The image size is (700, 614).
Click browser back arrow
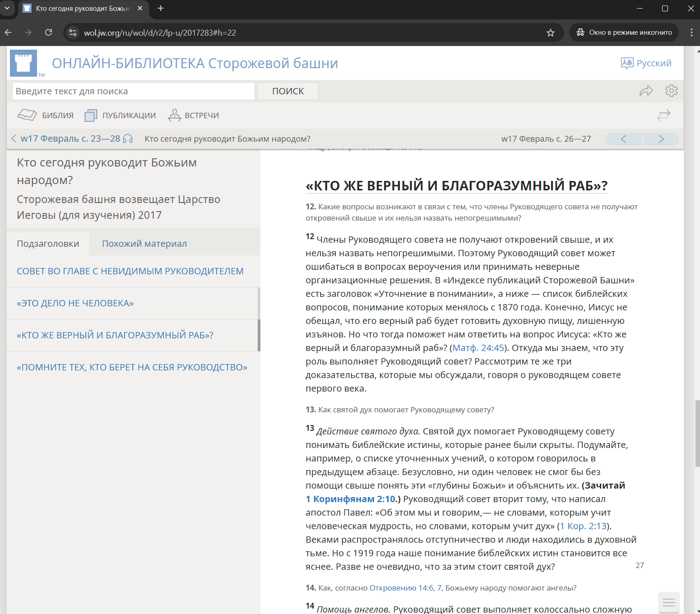click(x=8, y=32)
